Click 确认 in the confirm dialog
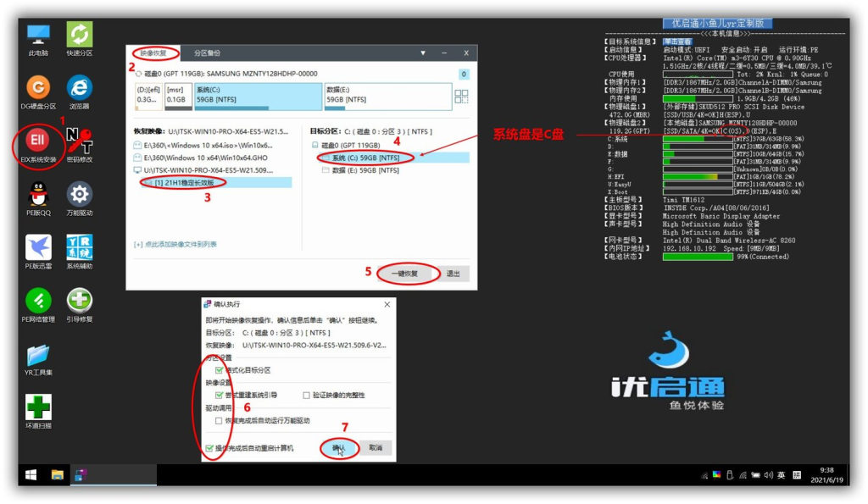This screenshot has height=504, width=868. (x=338, y=447)
